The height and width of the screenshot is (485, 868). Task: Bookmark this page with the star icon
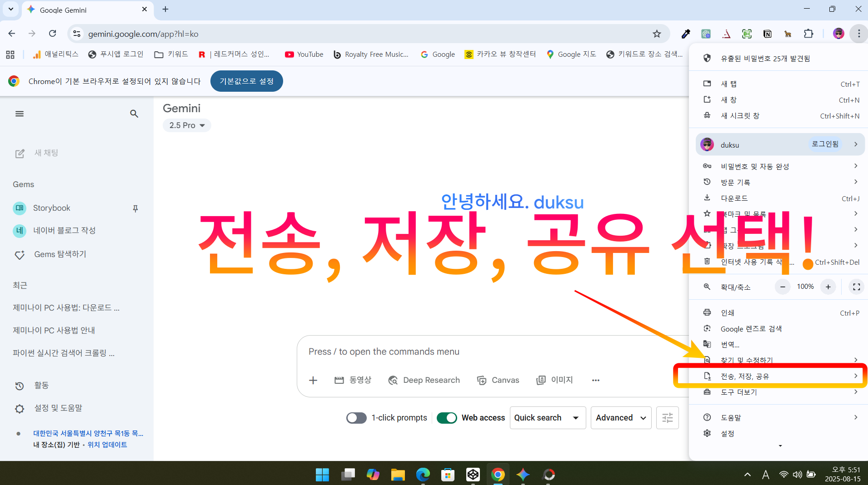pyautogui.click(x=657, y=34)
